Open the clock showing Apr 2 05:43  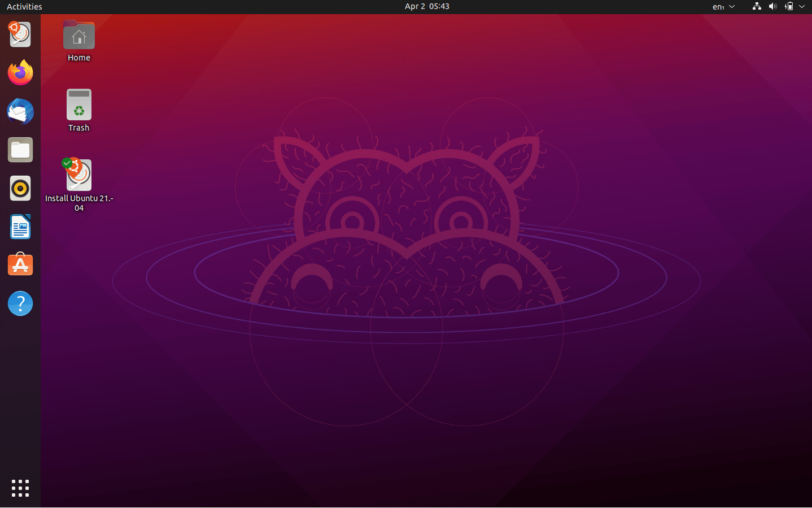(427, 6)
